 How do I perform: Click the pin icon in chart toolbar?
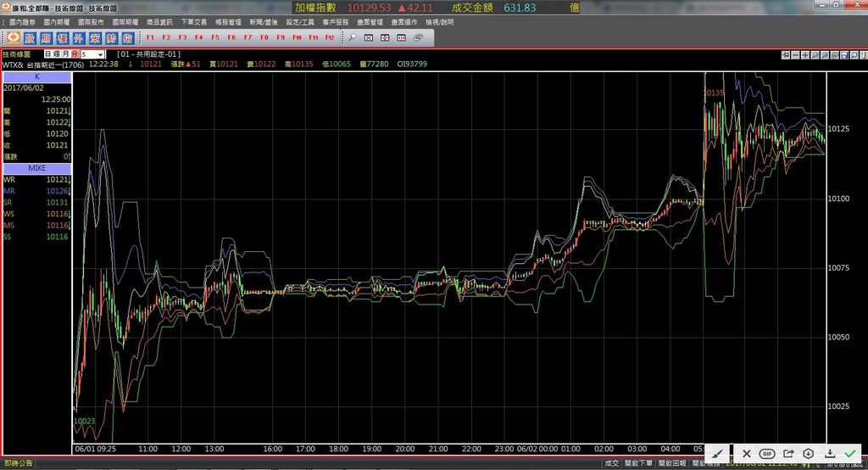pos(786,55)
